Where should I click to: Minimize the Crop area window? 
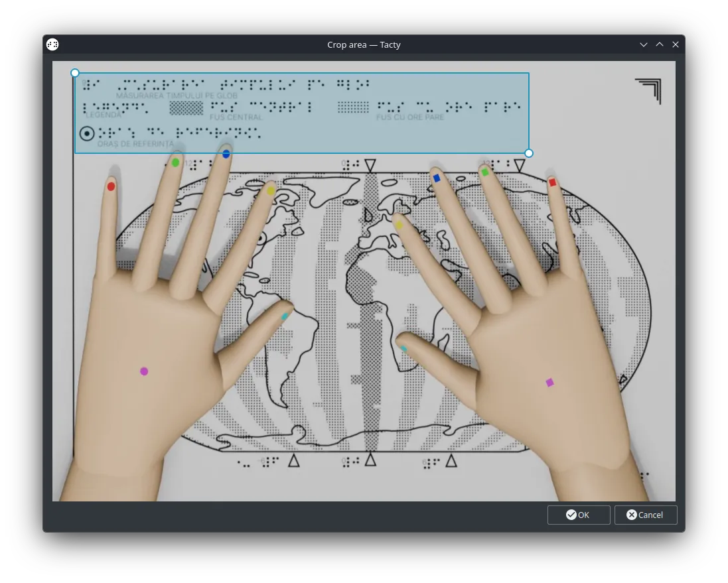pos(644,44)
